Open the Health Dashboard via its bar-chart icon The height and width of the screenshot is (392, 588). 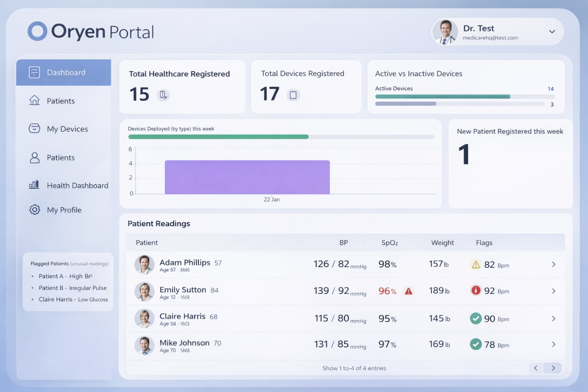[34, 185]
